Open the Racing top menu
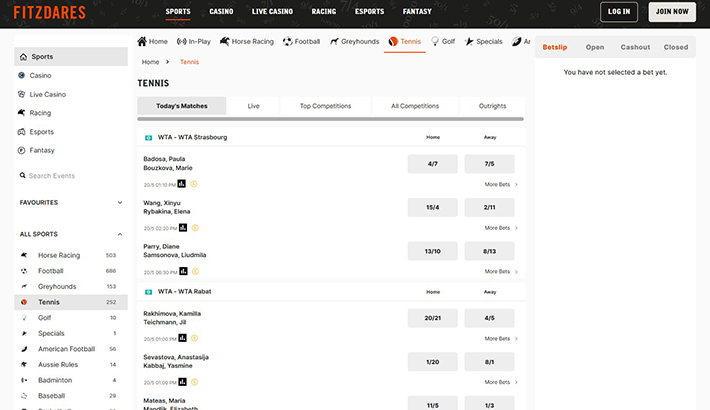The height and width of the screenshot is (410, 710). [324, 11]
